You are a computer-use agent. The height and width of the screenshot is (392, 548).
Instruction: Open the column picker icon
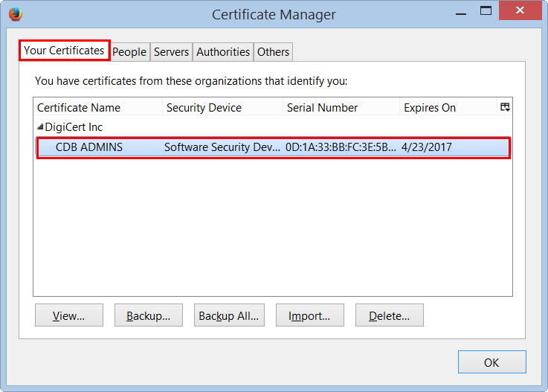pyautogui.click(x=505, y=107)
